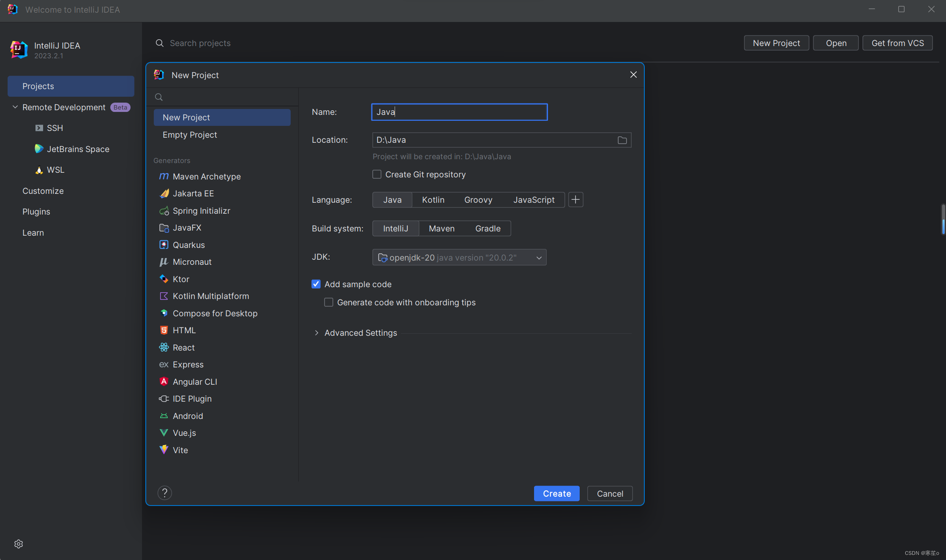Uncheck Add sample code checkbox
Viewport: 946px width, 560px height.
pos(316,284)
